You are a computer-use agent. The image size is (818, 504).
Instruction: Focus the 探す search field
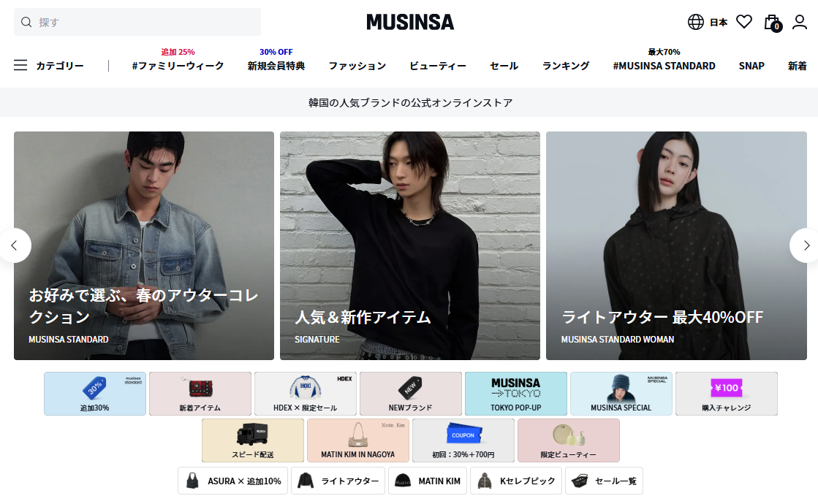coord(137,22)
